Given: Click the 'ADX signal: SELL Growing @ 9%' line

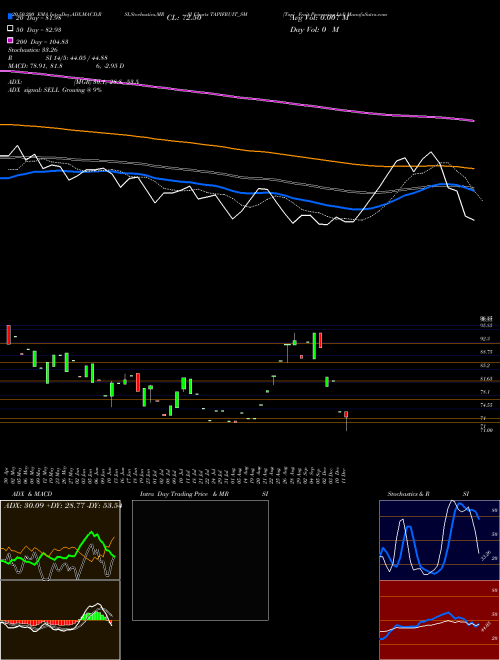Looking at the screenshot, I should [x=55, y=90].
